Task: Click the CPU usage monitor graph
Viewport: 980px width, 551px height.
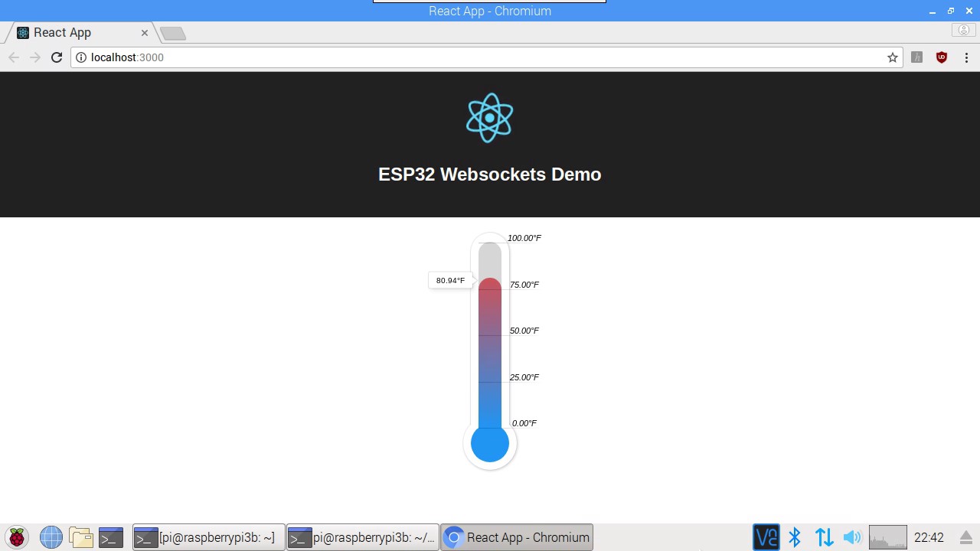Action: [x=888, y=537]
